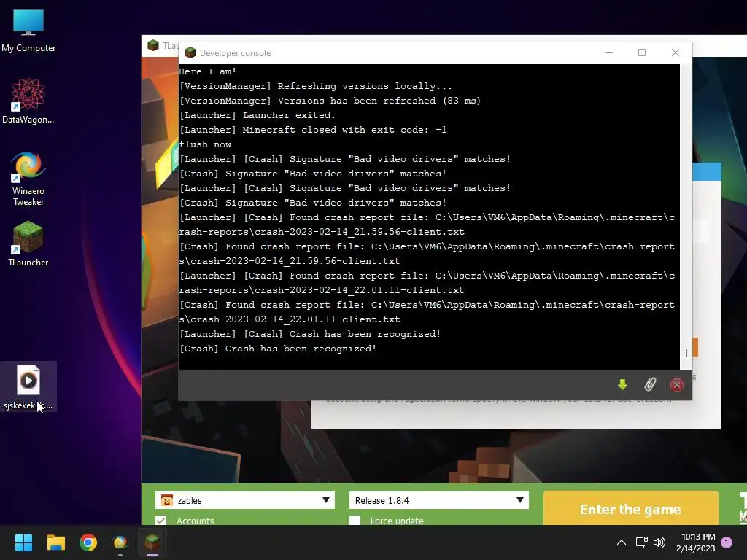This screenshot has width=747, height=560.
Task: Click the Developer console scrollbar thumb
Action: pyautogui.click(x=686, y=354)
